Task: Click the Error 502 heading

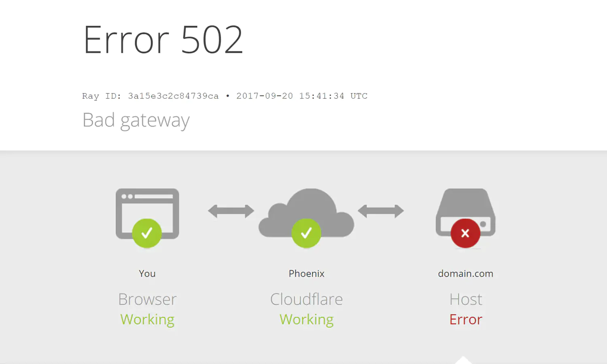Action: pyautogui.click(x=163, y=40)
